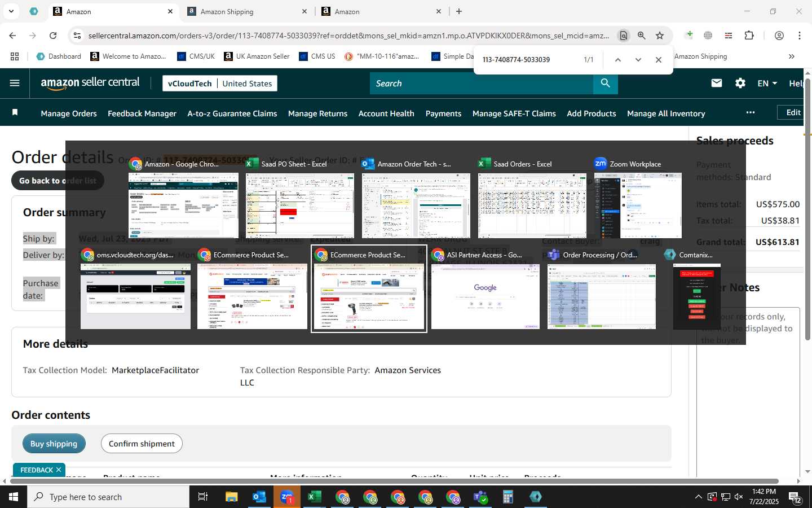This screenshot has width=812, height=508.
Task: Select Saad PO Sheet - Excel window thumbnail
Action: point(300,199)
